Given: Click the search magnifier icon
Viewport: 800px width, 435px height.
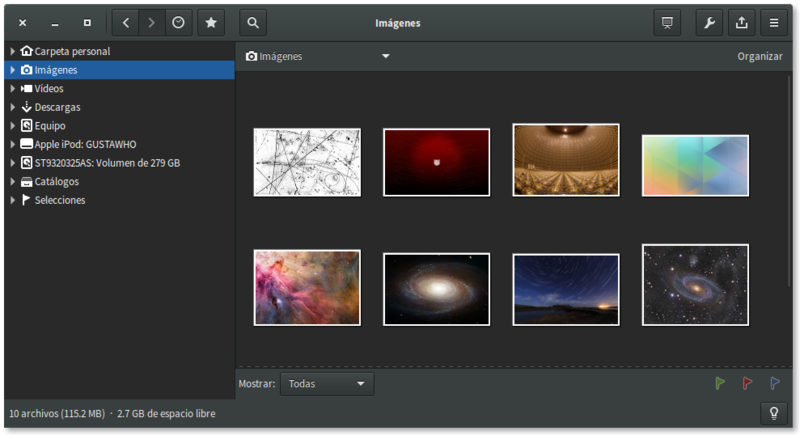Looking at the screenshot, I should pos(254,22).
